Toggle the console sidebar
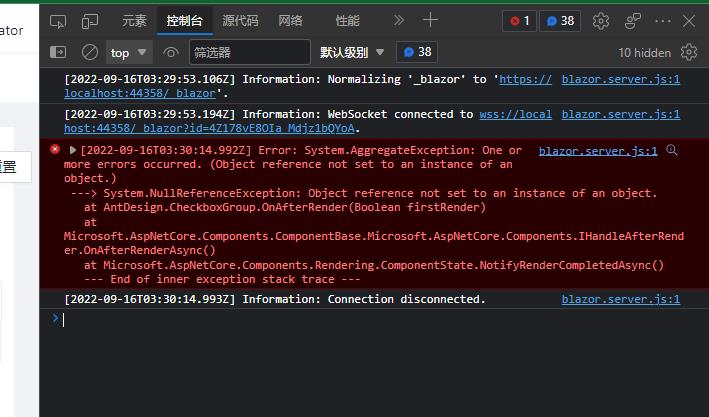 click(58, 52)
